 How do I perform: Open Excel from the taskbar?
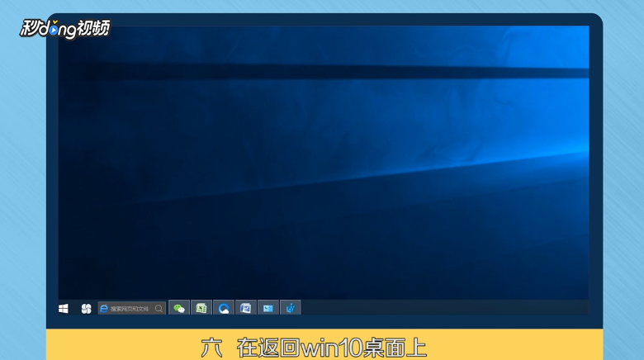tap(201, 308)
